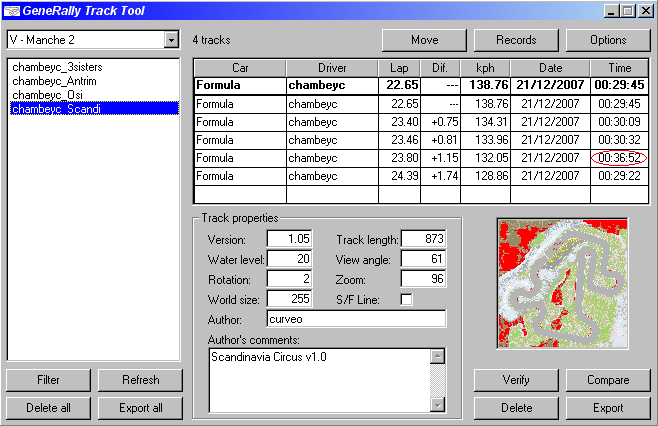
Task: Click the 128.86 kph cell
Action: (x=486, y=176)
